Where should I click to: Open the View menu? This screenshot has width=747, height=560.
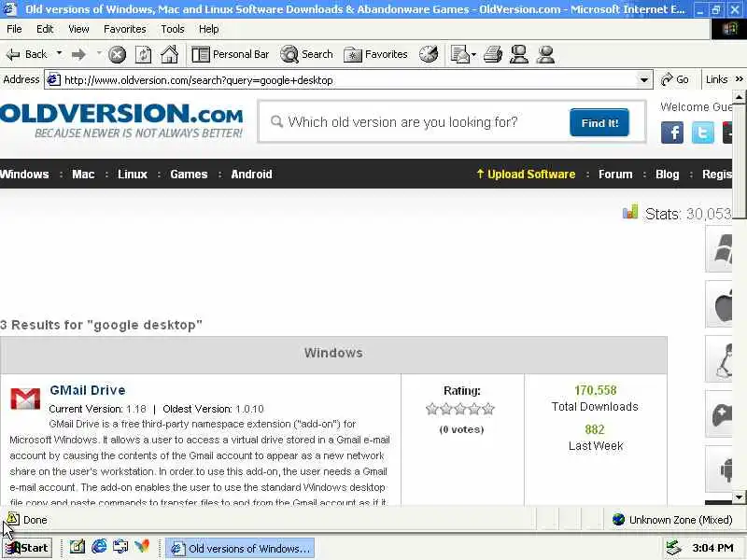click(x=78, y=29)
